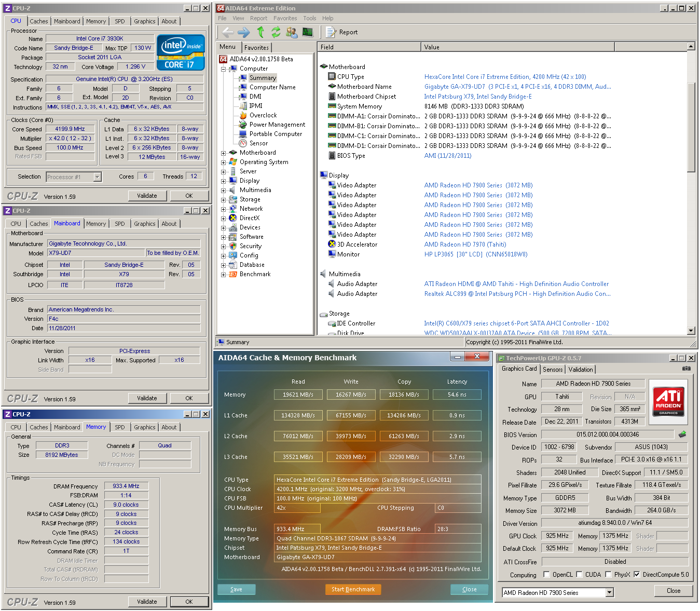This screenshot has width=700, height=611.
Task: Click the scroll down arrow in AIDA64 list
Action: click(691, 331)
